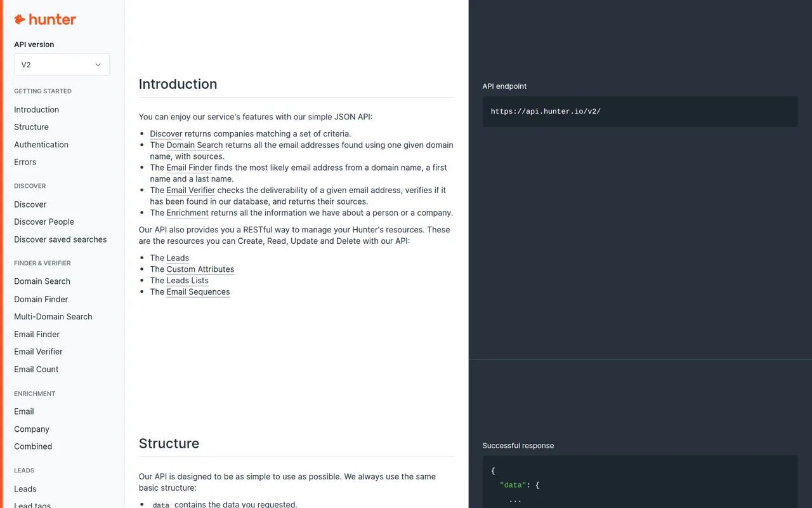The image size is (812, 508).
Task: Open Authentication sidebar item
Action: (41, 145)
